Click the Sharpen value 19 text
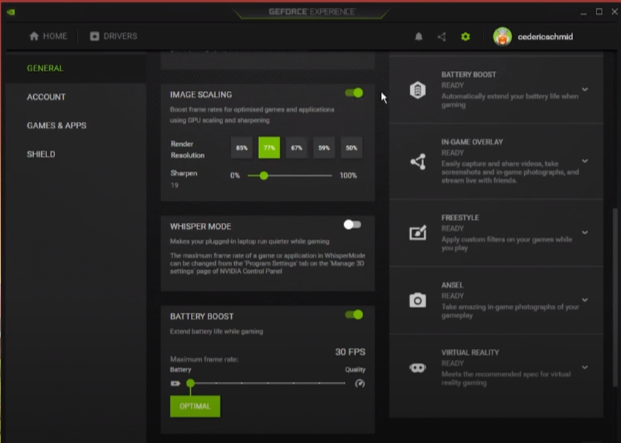This screenshot has width=621, height=443. click(x=175, y=185)
